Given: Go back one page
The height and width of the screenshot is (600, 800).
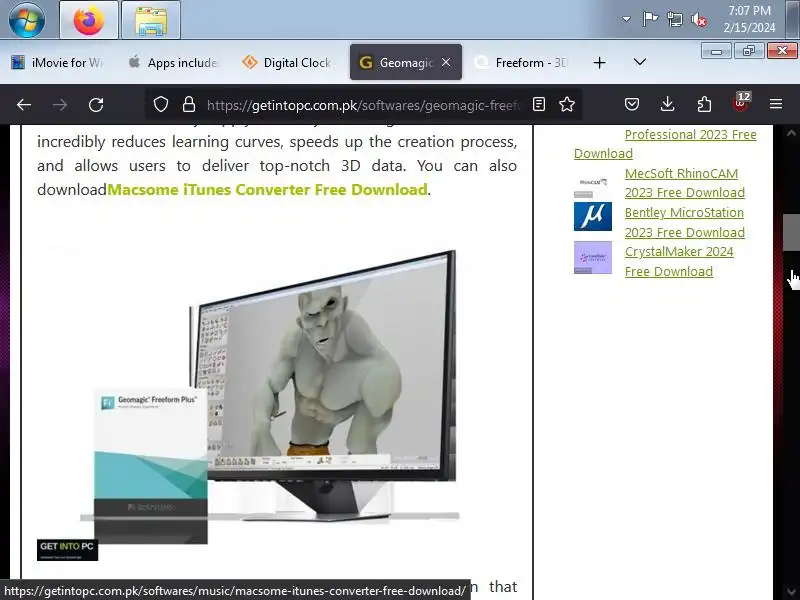Looking at the screenshot, I should [24, 105].
